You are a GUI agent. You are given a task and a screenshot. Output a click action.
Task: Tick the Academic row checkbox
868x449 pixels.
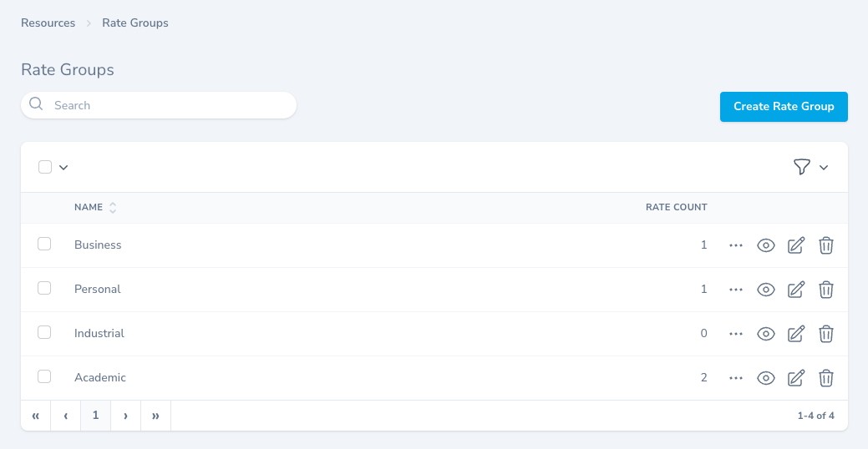[x=45, y=376]
